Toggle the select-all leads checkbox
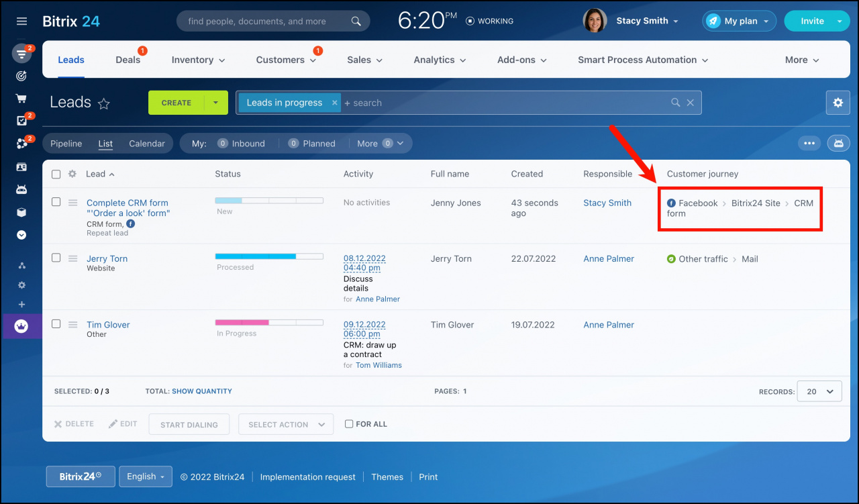This screenshot has width=859, height=504. click(x=56, y=174)
